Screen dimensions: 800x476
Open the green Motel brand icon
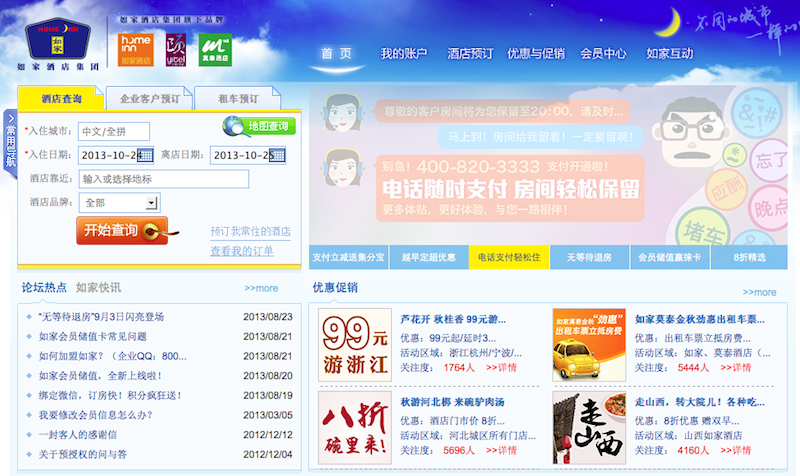[x=215, y=50]
